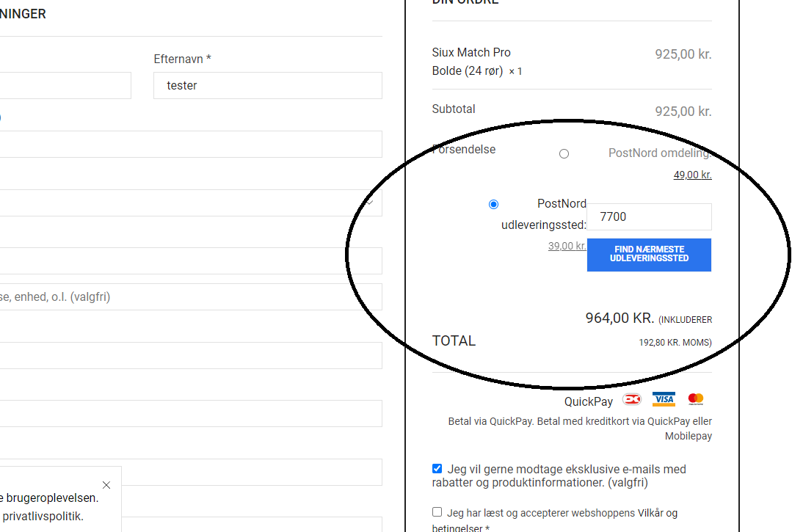Click the first-name field left of Efternavn
792x532 pixels.
[x=65, y=85]
